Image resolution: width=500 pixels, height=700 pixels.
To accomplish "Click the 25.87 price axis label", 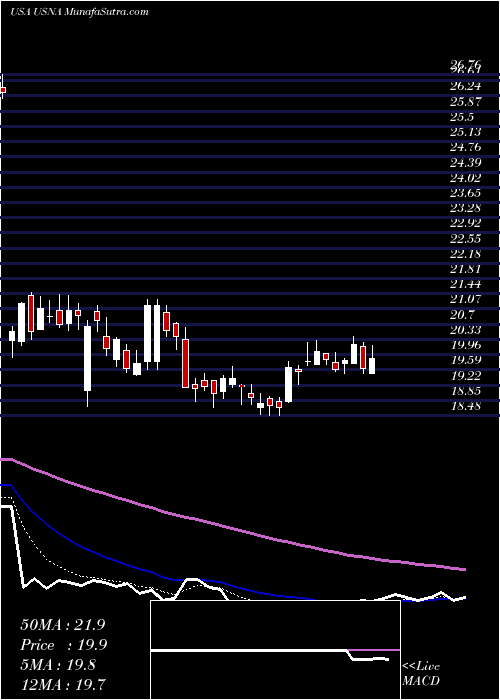I will (465, 102).
